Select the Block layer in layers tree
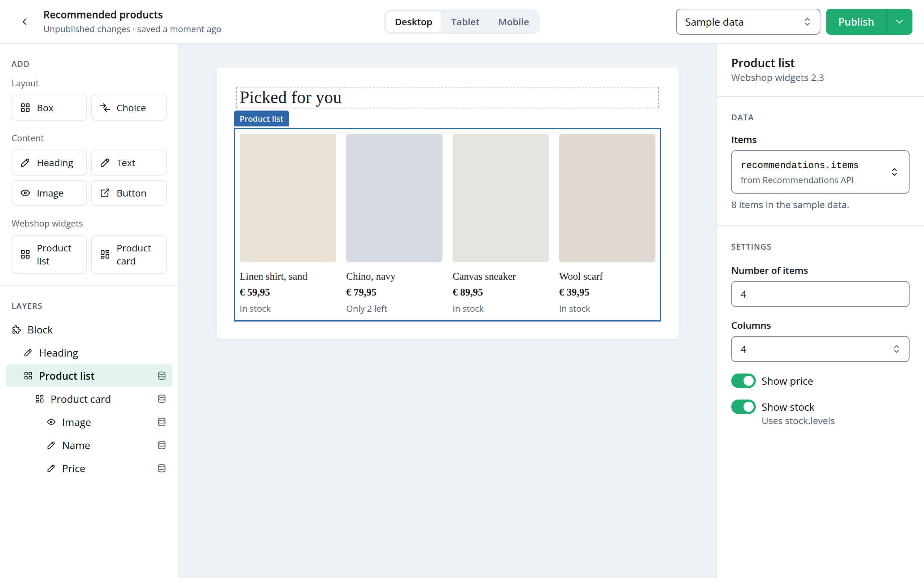Screen dimensions: 924x578 click(x=89, y=329)
